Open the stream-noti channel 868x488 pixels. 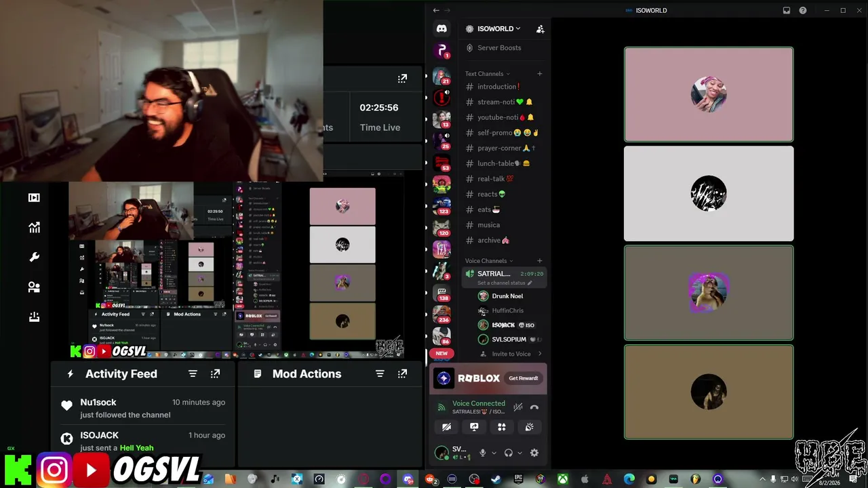505,102
